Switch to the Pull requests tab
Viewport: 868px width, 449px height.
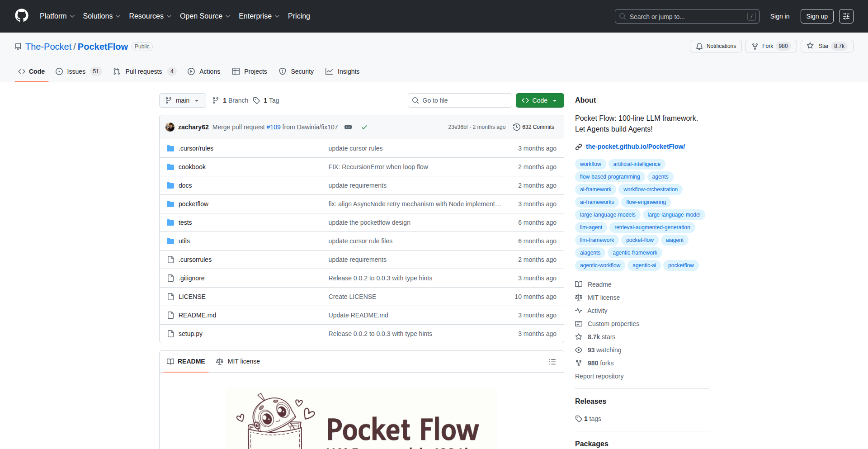click(144, 71)
